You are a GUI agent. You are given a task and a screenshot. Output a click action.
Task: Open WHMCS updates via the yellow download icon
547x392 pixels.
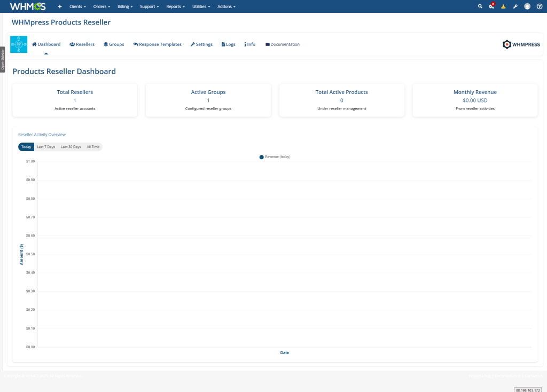click(503, 6)
